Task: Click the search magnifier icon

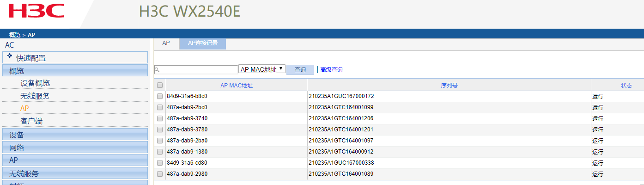Action: coord(157,69)
